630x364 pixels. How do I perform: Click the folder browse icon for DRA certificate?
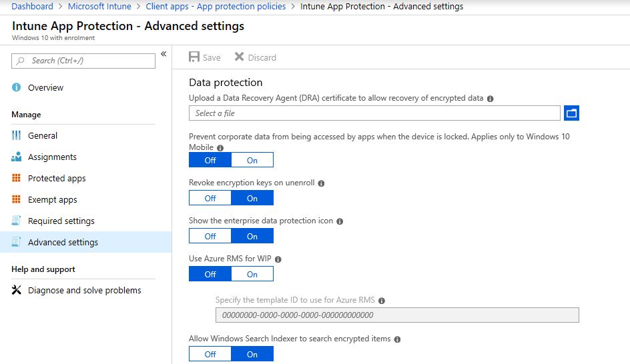(x=571, y=113)
